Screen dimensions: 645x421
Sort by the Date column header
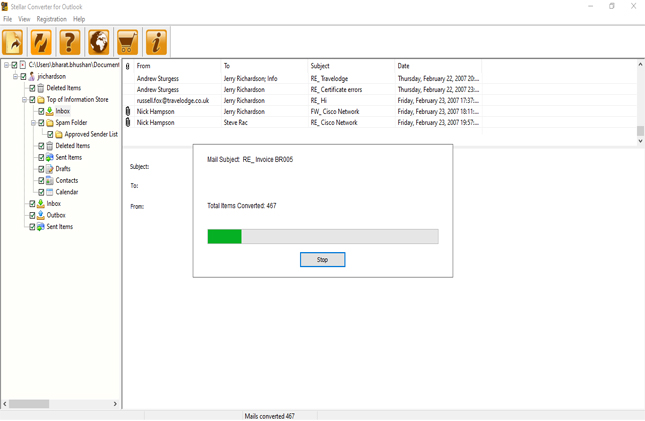point(438,66)
